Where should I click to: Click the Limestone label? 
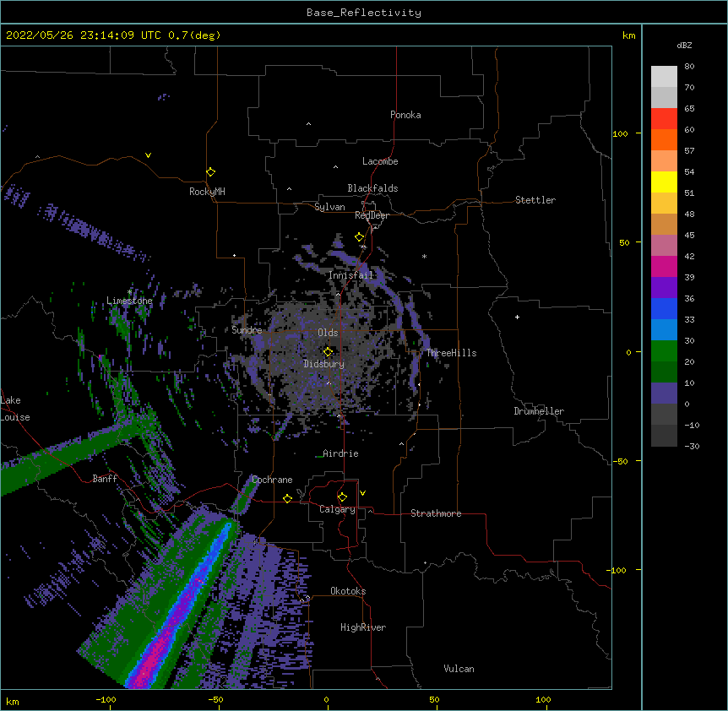(x=129, y=301)
